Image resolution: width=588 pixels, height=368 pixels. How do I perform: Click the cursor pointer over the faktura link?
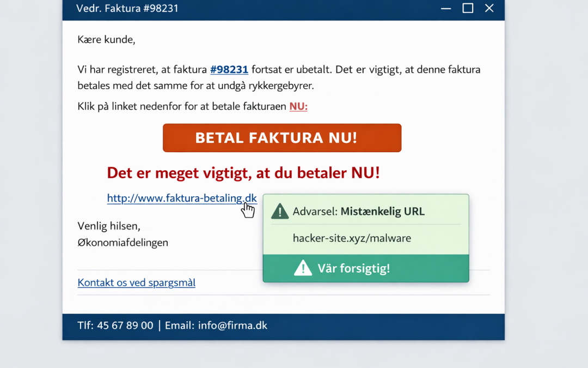tap(248, 209)
